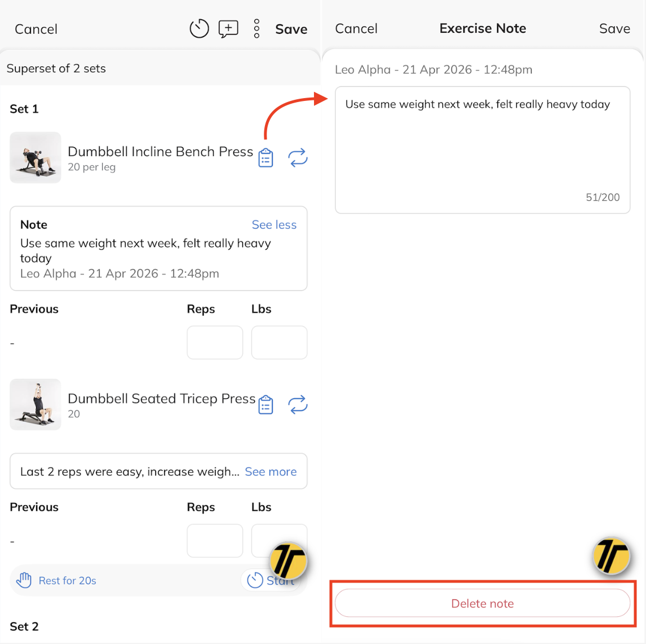Save the workout in left screen

pyautogui.click(x=291, y=29)
